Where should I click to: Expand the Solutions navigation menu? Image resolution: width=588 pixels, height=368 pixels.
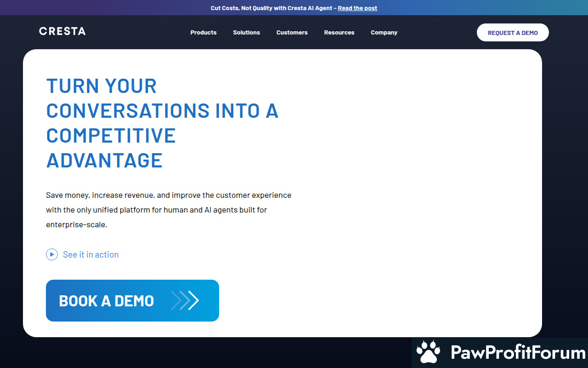coord(246,33)
